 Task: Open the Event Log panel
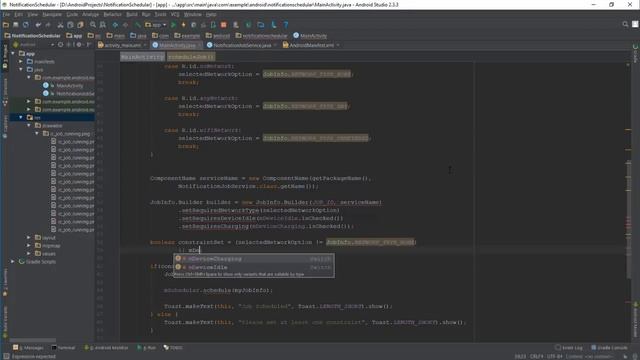[x=569, y=348]
